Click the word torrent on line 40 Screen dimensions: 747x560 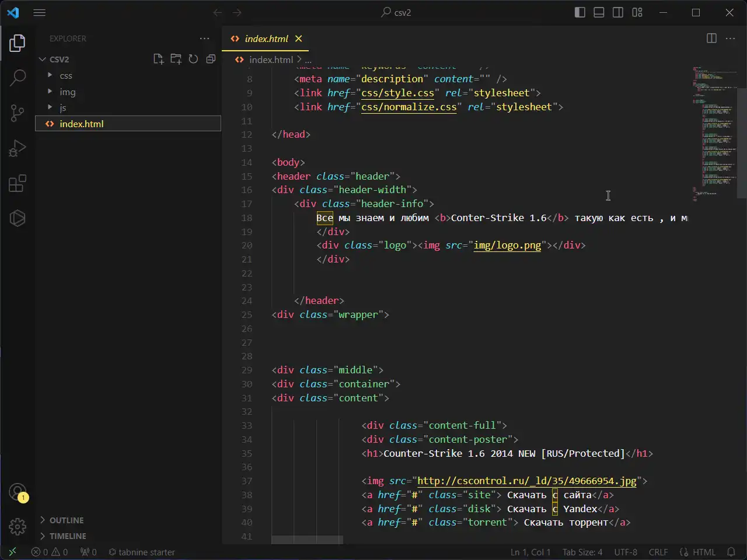click(487, 523)
